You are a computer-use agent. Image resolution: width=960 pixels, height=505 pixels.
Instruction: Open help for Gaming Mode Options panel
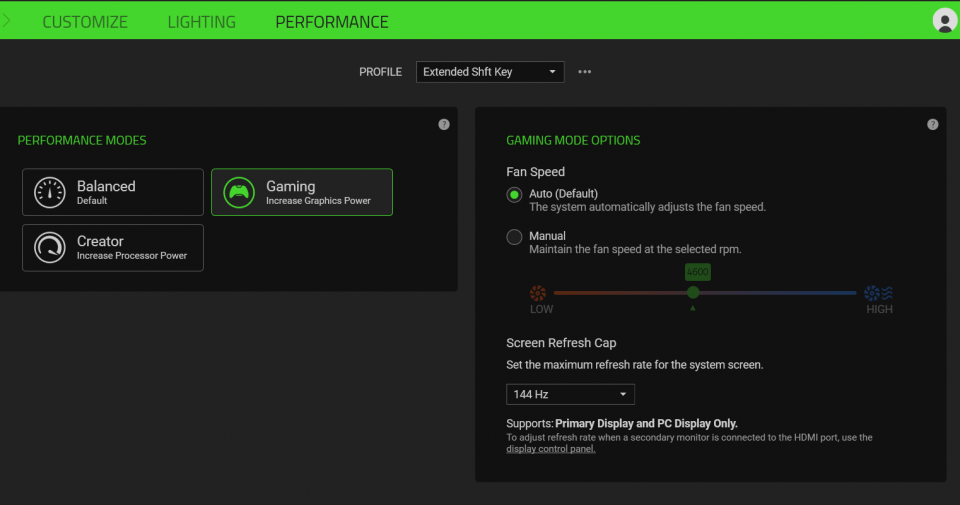click(x=932, y=124)
